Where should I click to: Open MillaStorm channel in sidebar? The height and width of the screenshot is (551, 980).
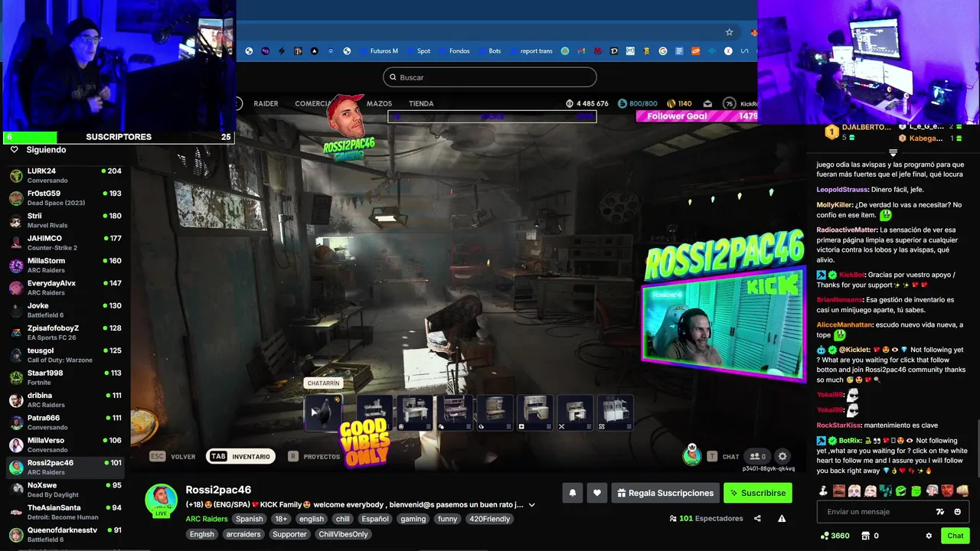click(x=65, y=265)
